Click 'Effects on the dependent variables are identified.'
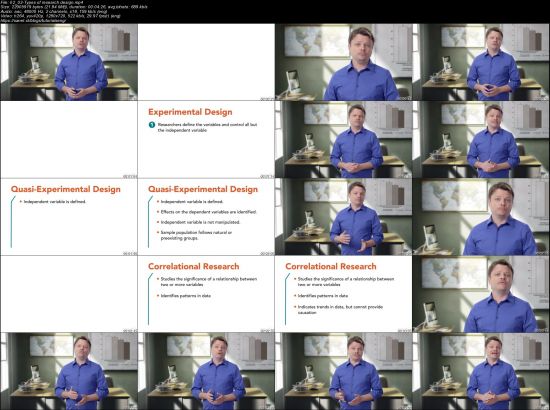Screen dimensions: 550x410 [208, 212]
